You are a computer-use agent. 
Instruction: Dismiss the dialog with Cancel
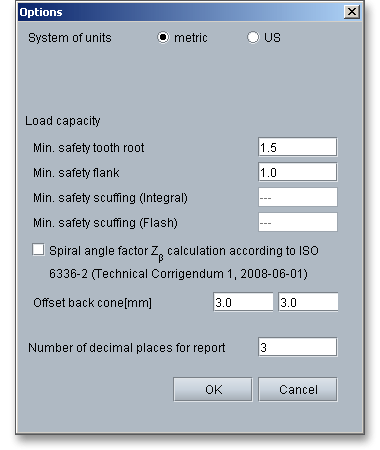(298, 389)
